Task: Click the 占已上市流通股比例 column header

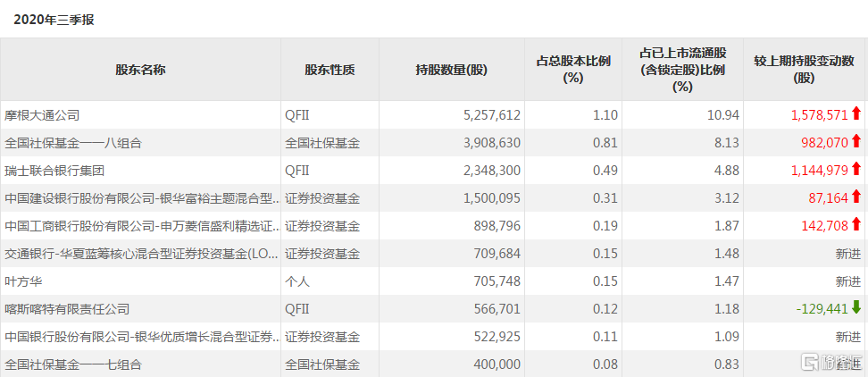Action: tap(683, 69)
